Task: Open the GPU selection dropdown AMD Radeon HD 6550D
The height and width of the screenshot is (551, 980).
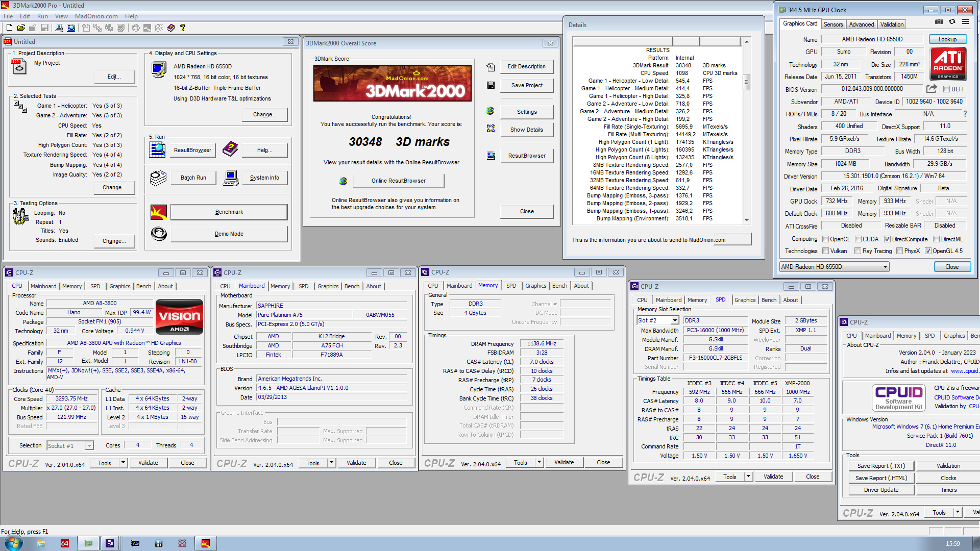Action: pos(835,266)
